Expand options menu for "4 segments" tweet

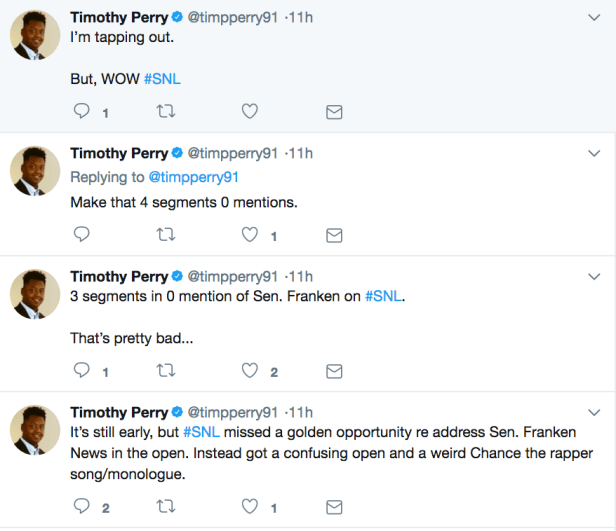[592, 153]
